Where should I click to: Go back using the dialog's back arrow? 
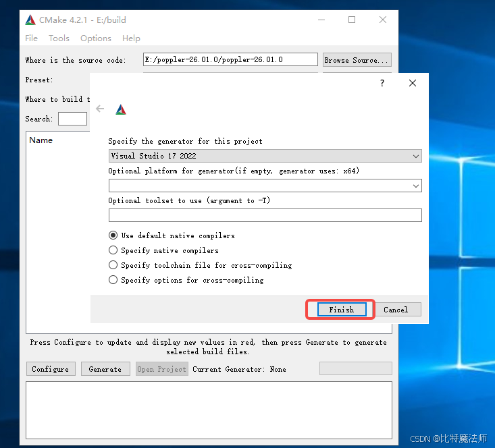coord(100,109)
